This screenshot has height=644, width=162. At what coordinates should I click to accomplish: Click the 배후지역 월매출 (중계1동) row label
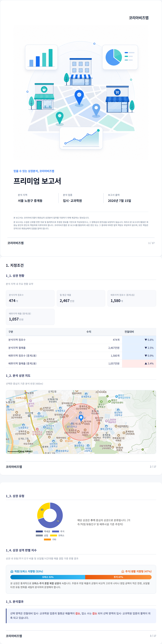tap(22, 363)
